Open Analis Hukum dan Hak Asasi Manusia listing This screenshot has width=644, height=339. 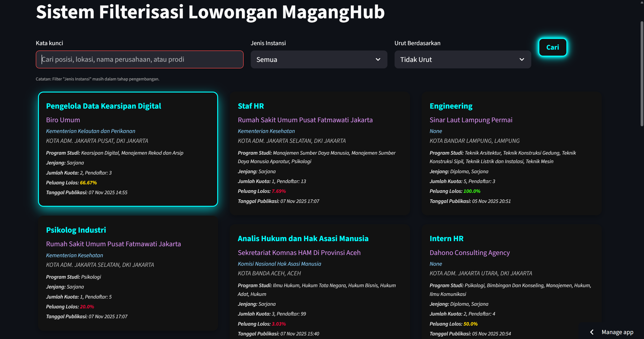(303, 238)
